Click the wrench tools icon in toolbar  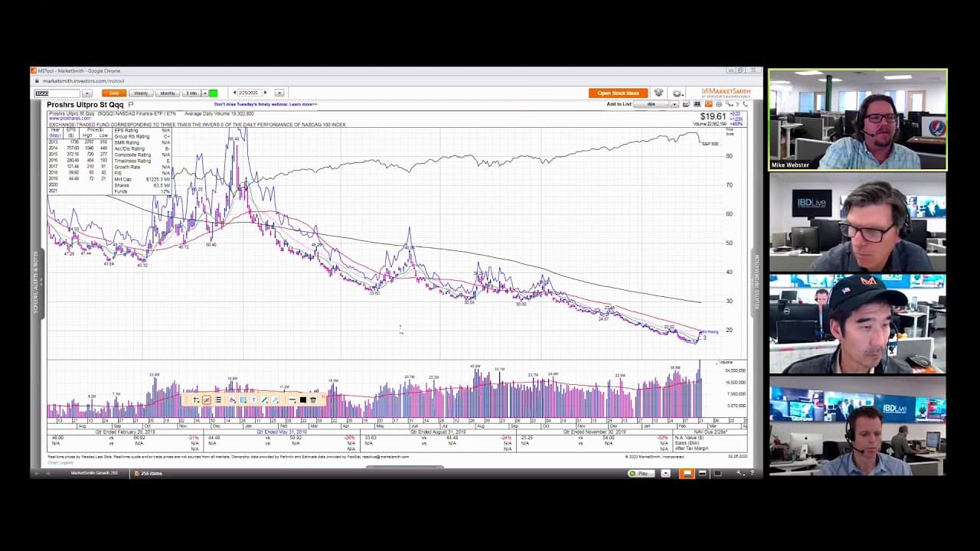[x=729, y=104]
